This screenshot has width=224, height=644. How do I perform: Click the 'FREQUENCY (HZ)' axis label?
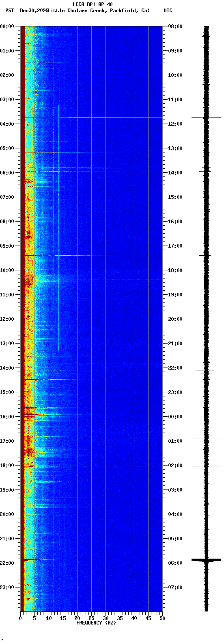tap(96, 623)
